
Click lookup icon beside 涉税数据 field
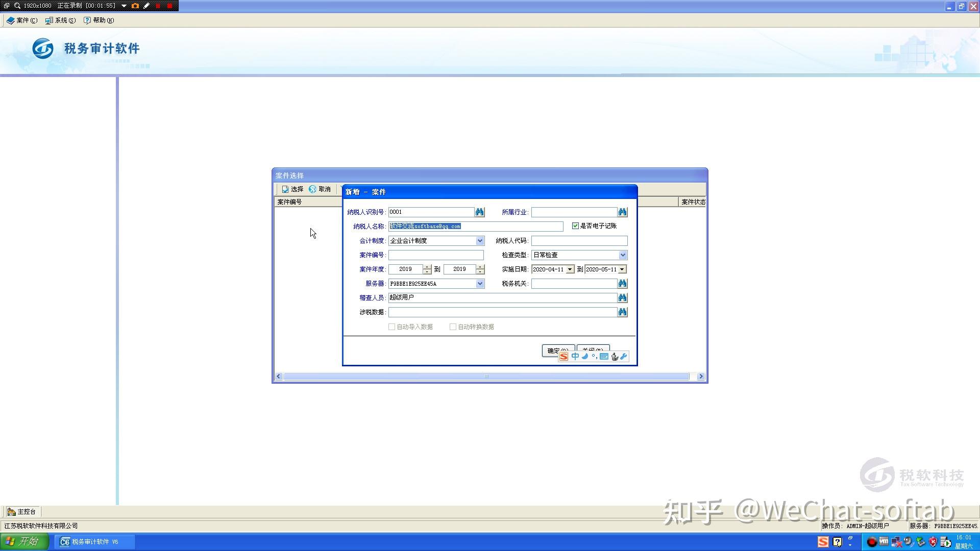pos(622,312)
